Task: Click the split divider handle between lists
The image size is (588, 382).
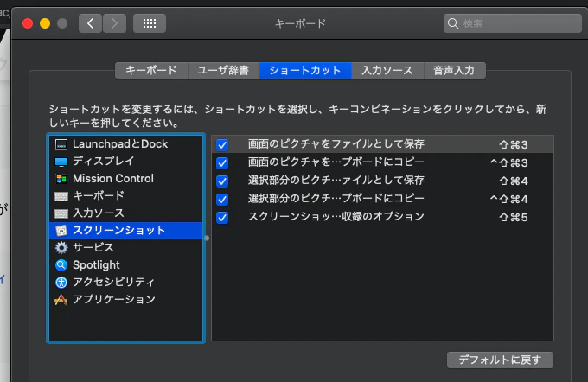Action: tap(207, 238)
